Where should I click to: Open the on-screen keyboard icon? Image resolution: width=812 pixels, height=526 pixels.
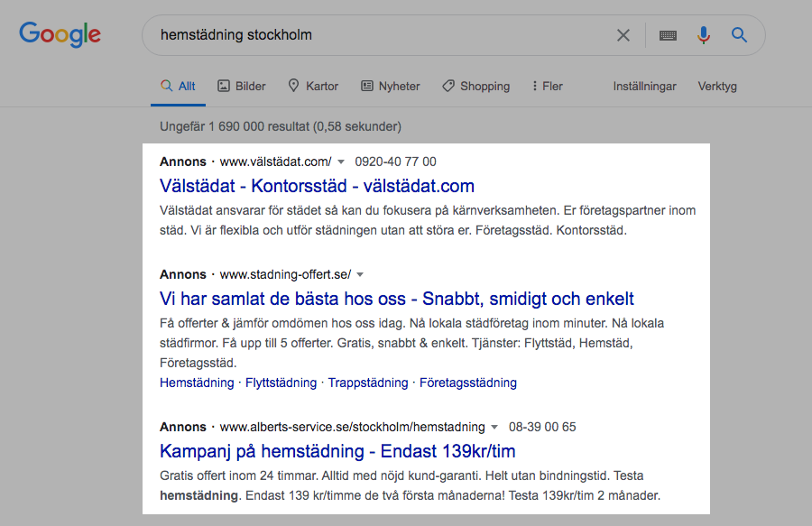pos(668,35)
